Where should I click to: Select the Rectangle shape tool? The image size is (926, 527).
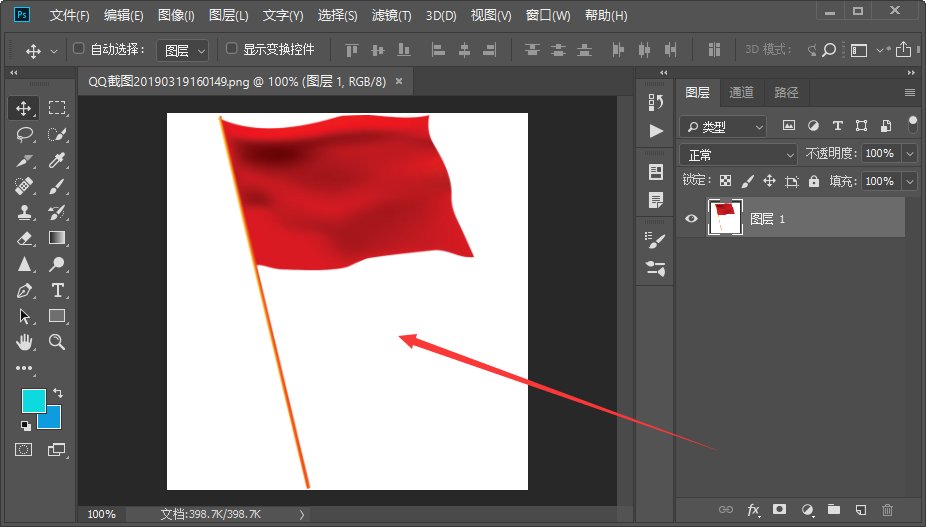pyautogui.click(x=57, y=315)
